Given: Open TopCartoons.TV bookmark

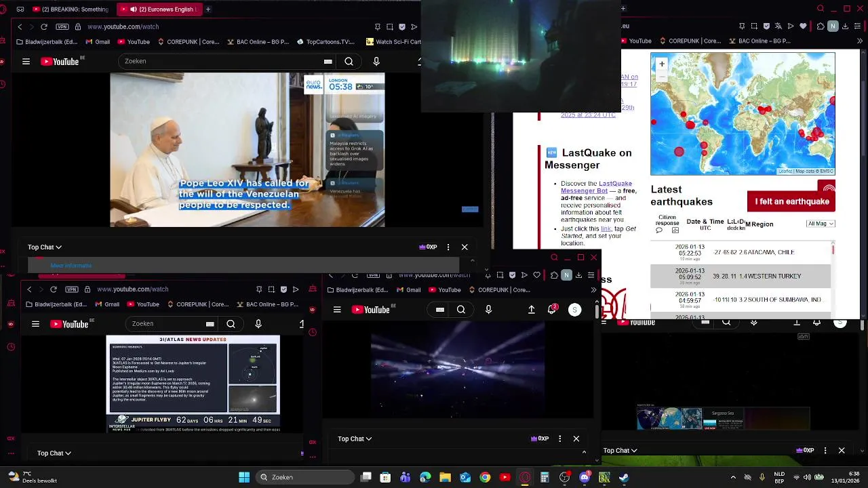Looking at the screenshot, I should pos(325,41).
